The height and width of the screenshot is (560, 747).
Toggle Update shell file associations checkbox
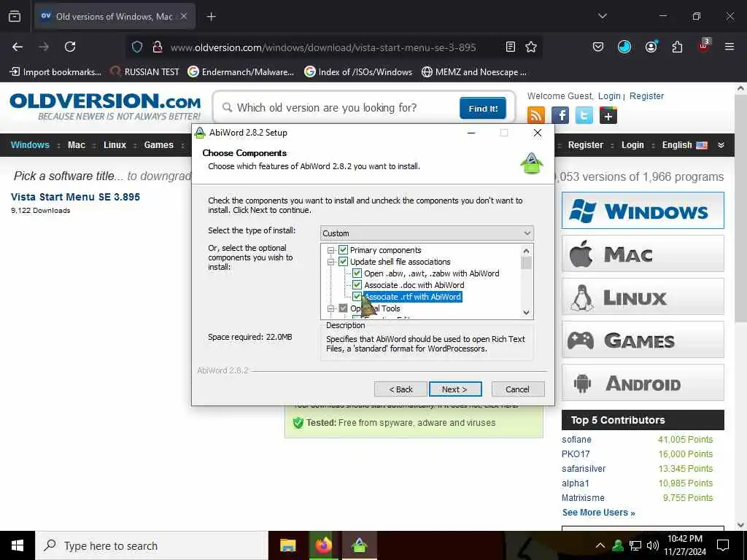pyautogui.click(x=343, y=262)
